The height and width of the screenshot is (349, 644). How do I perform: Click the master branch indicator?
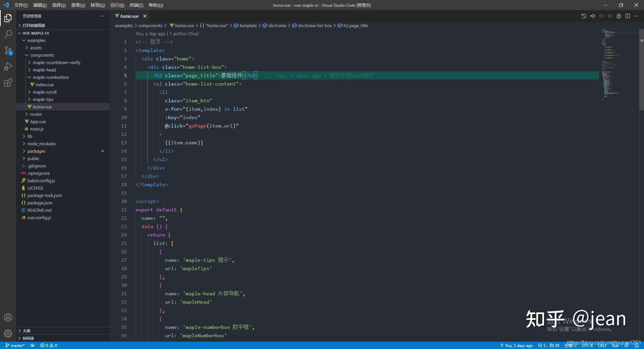[15, 345]
